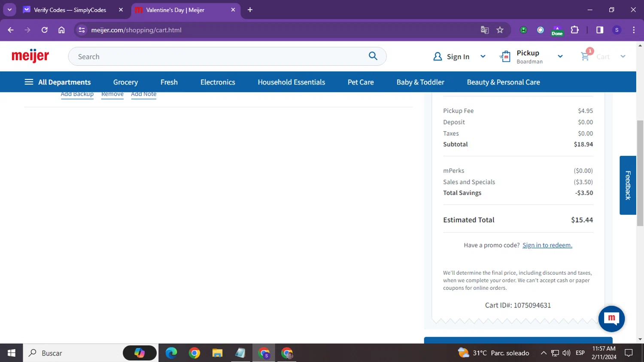Image resolution: width=644 pixels, height=362 pixels.
Task: Reload the page
Action: [x=45, y=30]
